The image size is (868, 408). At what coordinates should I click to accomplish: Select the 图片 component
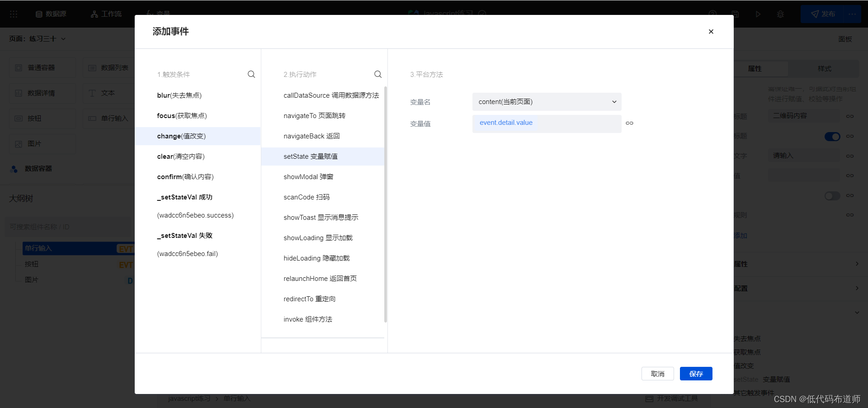click(x=42, y=144)
